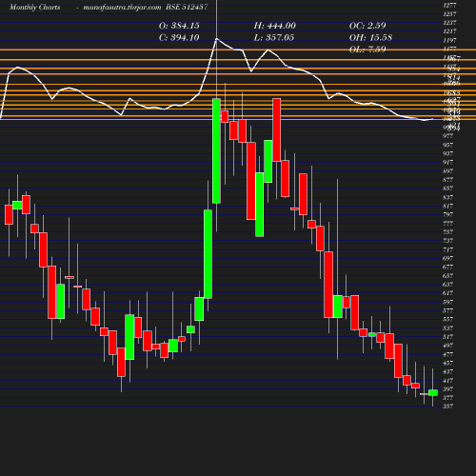Click the 897 price axis label
This screenshot has width=476, height=476.
tap(447, 170)
